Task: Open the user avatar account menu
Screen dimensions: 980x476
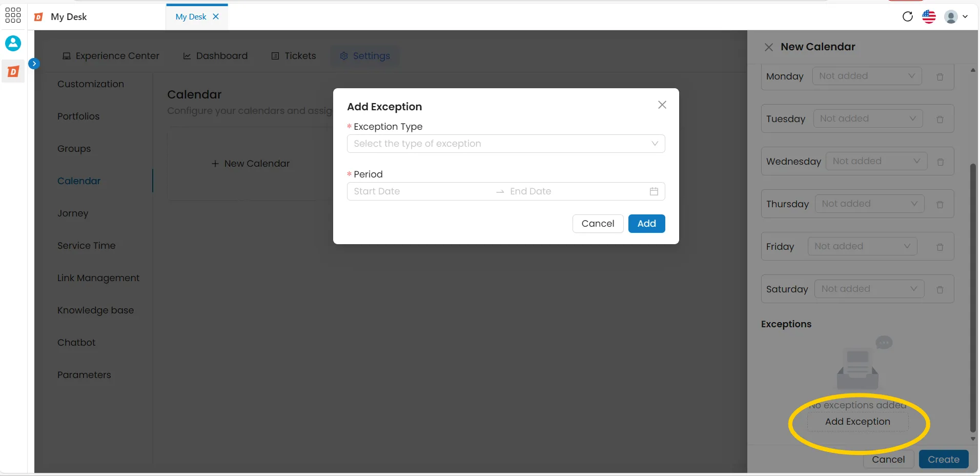Action: click(956, 16)
